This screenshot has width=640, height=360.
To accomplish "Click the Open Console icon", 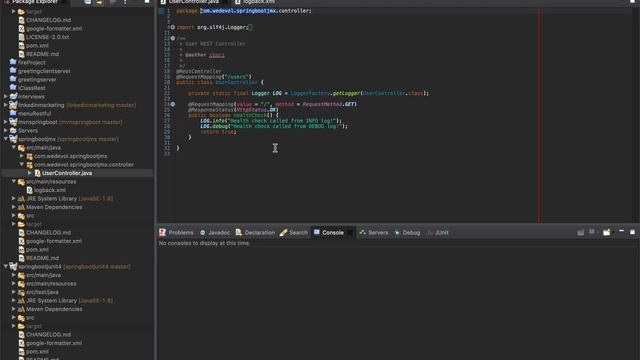I will click(x=607, y=232).
